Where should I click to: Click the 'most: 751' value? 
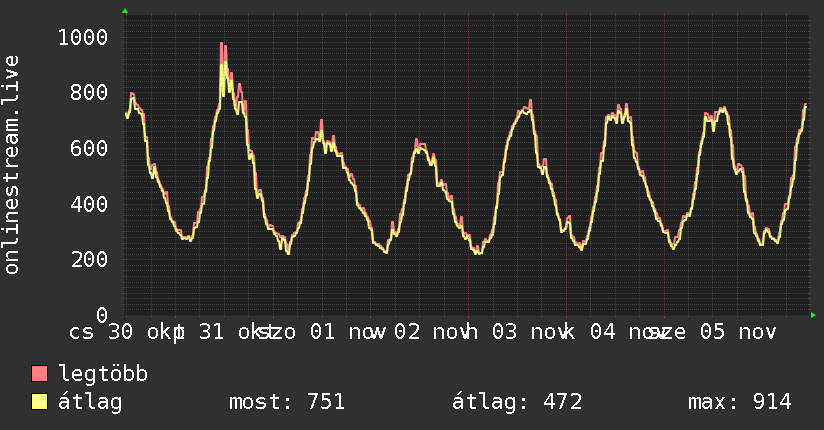point(287,402)
